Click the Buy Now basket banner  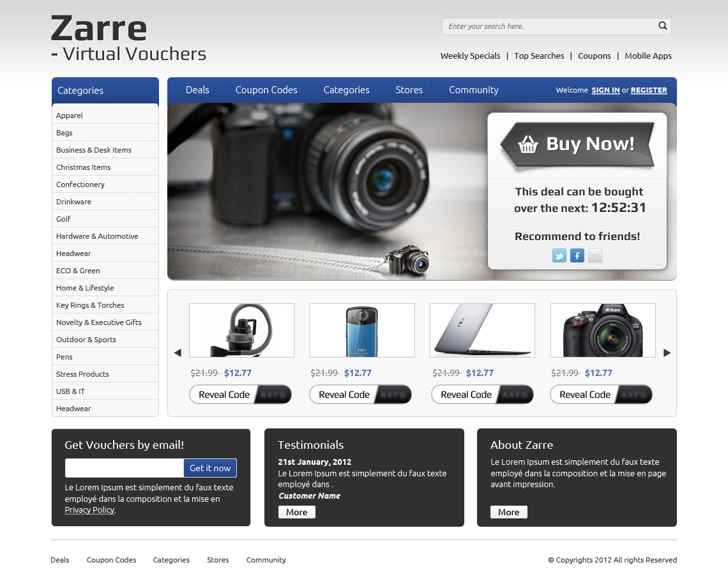(x=577, y=146)
